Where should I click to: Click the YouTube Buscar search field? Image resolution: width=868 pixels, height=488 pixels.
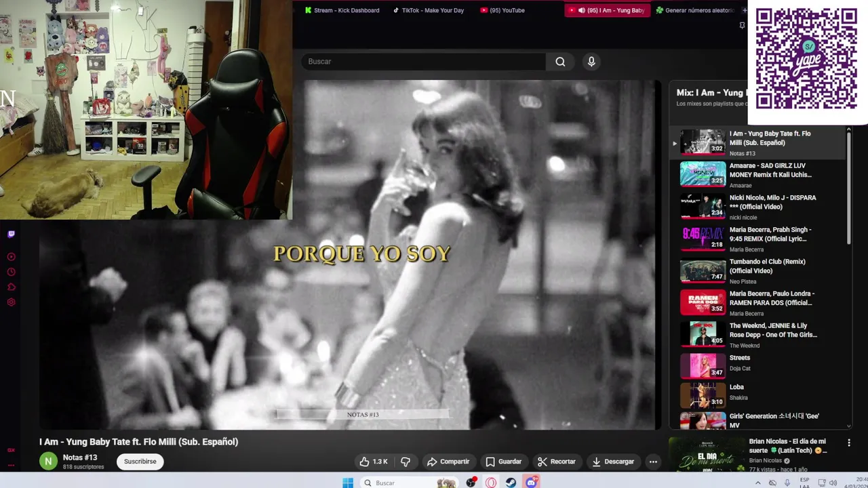coord(424,62)
